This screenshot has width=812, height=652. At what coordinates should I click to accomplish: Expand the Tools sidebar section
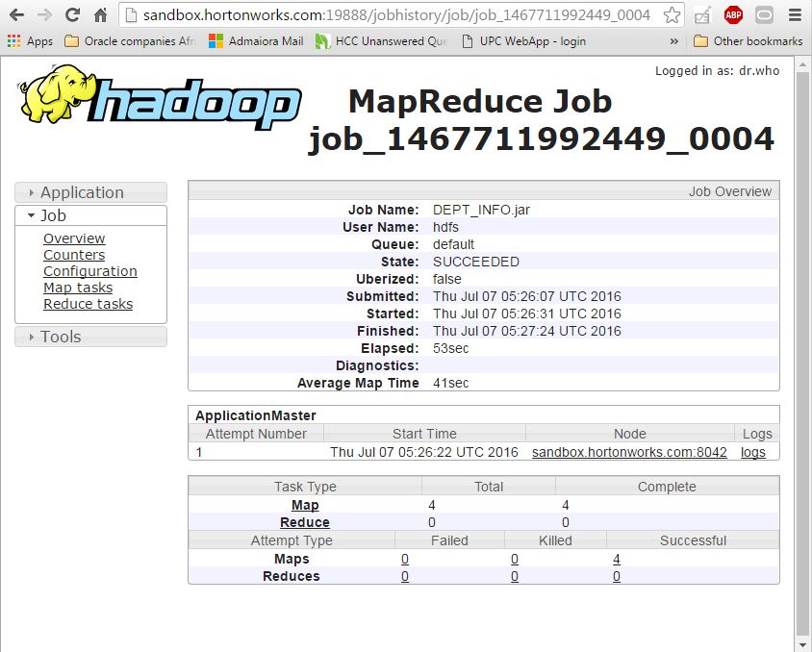point(91,337)
